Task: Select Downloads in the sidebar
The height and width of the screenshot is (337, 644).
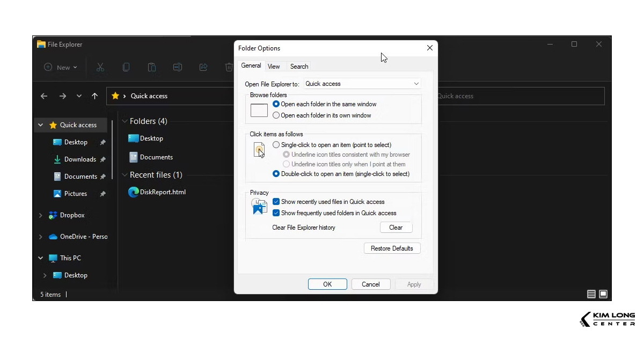Action: click(x=81, y=159)
